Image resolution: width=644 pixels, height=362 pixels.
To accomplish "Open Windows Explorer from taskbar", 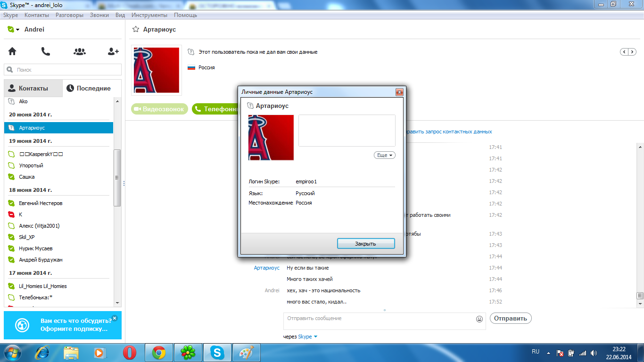I will pyautogui.click(x=71, y=353).
